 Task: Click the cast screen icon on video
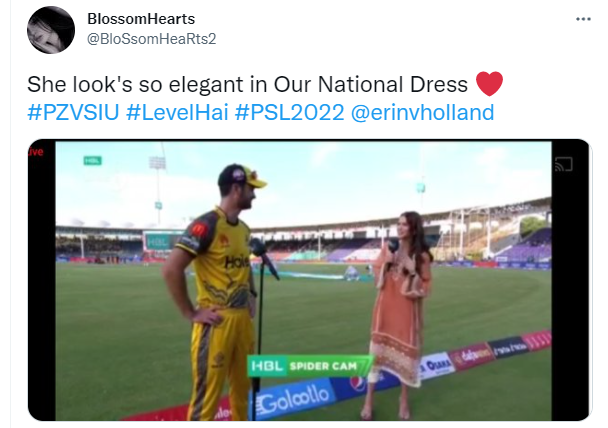click(x=563, y=164)
